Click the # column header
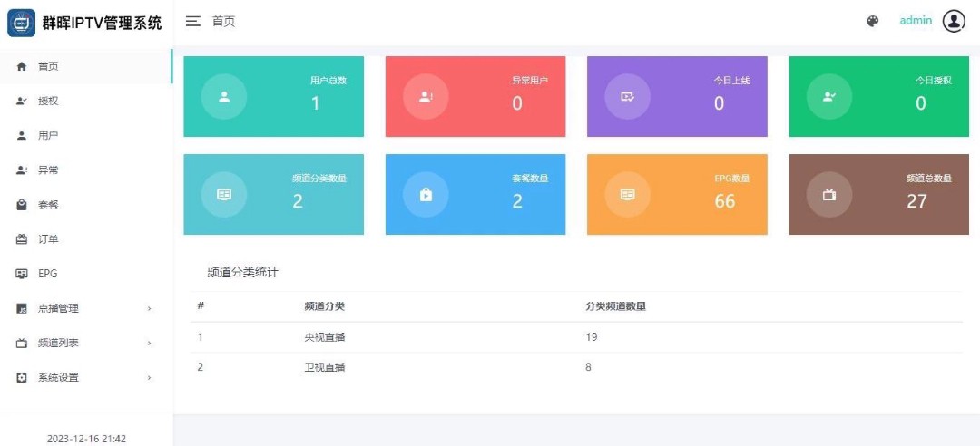This screenshot has width=980, height=446. (x=201, y=306)
